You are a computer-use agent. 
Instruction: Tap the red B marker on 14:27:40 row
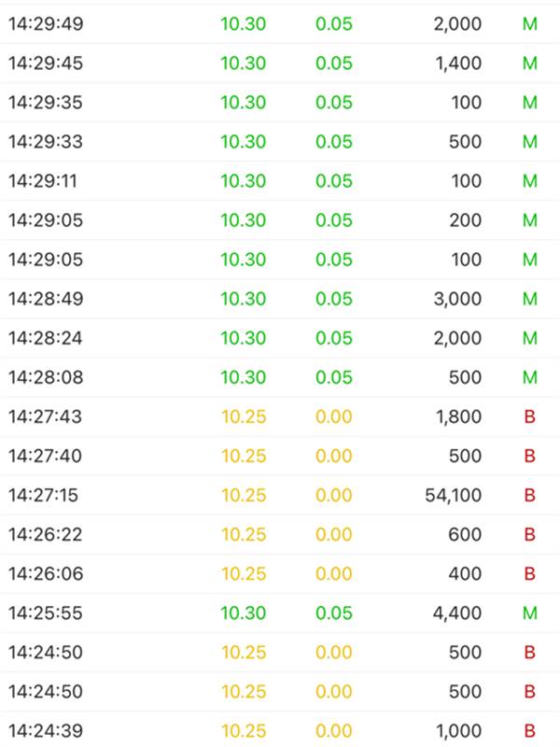point(529,456)
